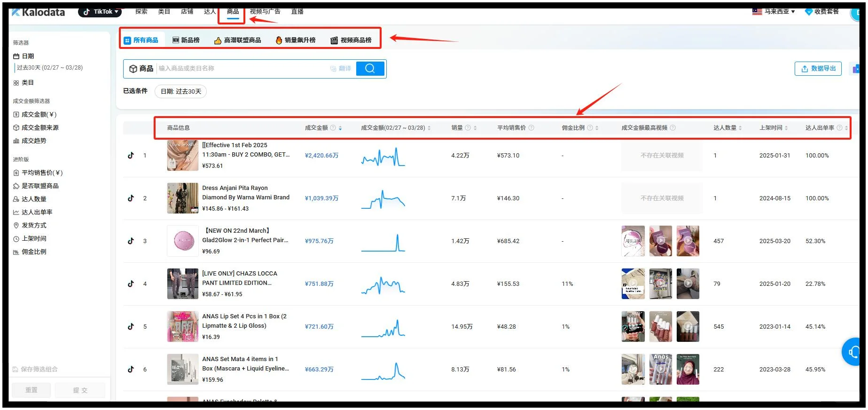Click the 提交 submit button
868x410 pixels.
pyautogui.click(x=80, y=390)
